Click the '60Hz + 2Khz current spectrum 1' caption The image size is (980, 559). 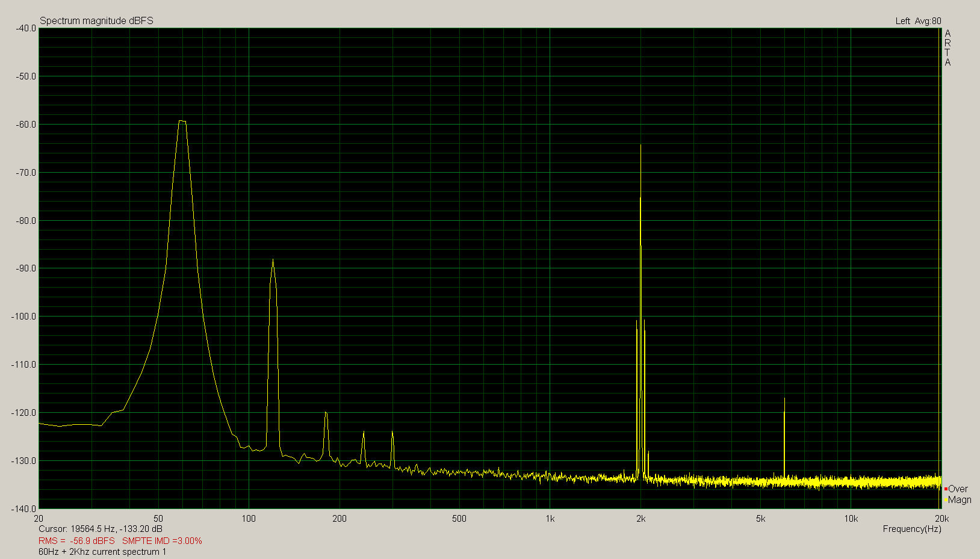[x=102, y=551]
